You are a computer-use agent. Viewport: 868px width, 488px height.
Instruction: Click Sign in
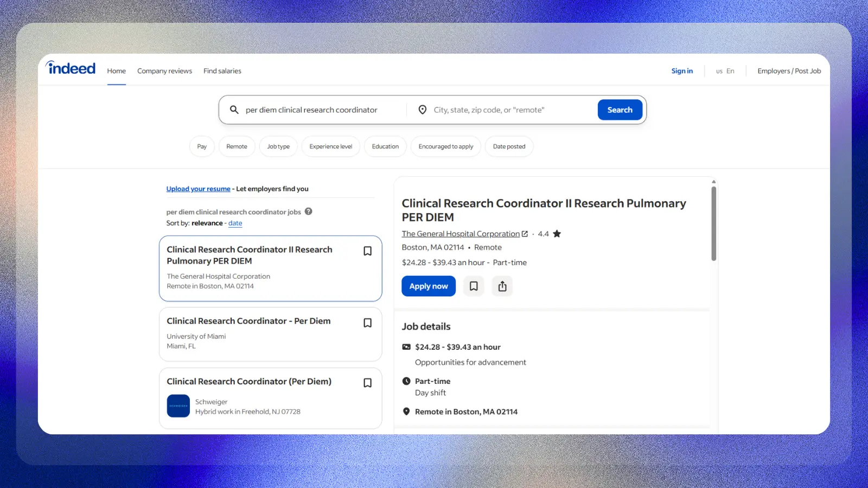(682, 71)
